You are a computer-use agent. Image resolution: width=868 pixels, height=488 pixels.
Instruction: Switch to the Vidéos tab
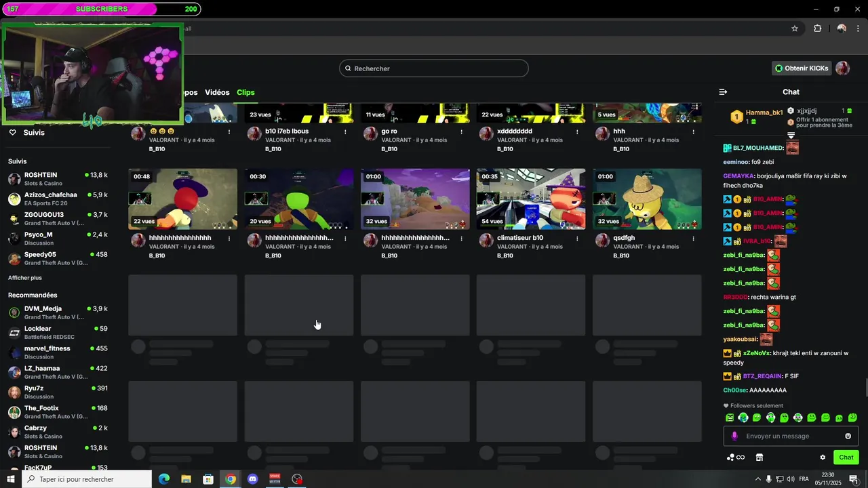tap(217, 92)
